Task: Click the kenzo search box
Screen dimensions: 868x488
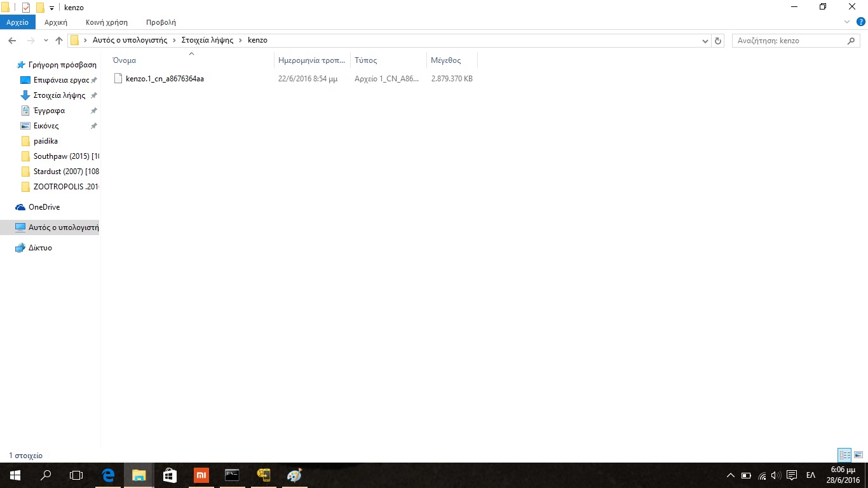Action: coord(788,41)
